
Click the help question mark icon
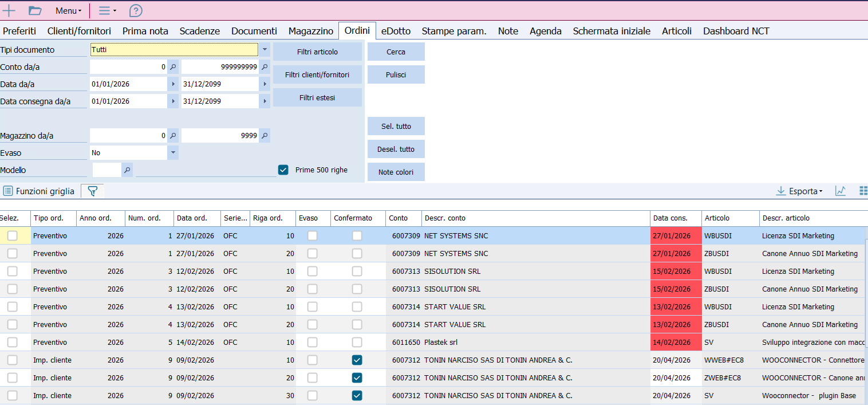coord(136,10)
